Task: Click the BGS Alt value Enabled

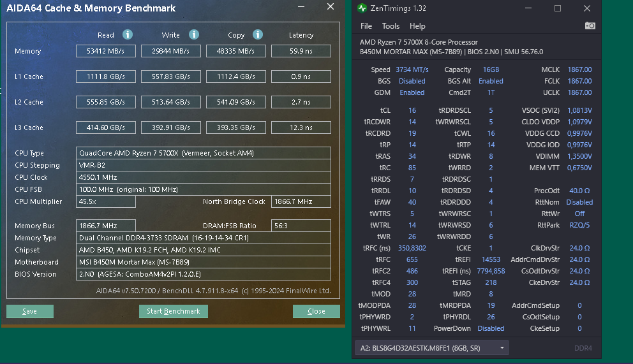Action: (491, 81)
